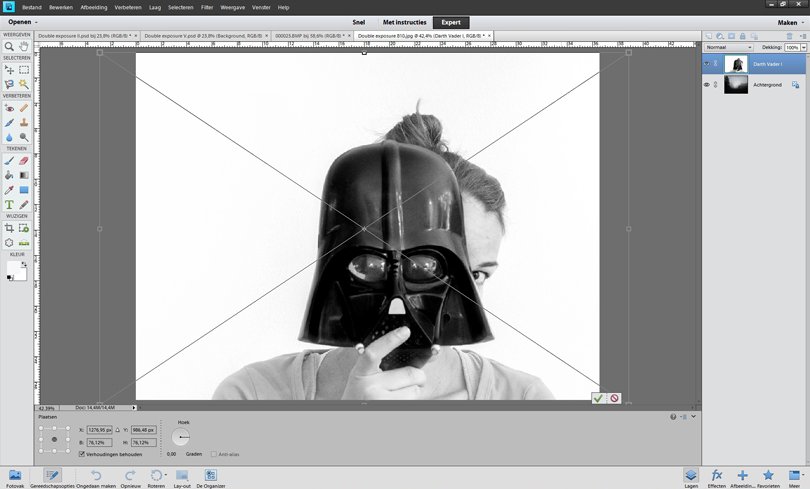
Task: Click the lock icon on the Achtergrond layer
Action: 795,85
